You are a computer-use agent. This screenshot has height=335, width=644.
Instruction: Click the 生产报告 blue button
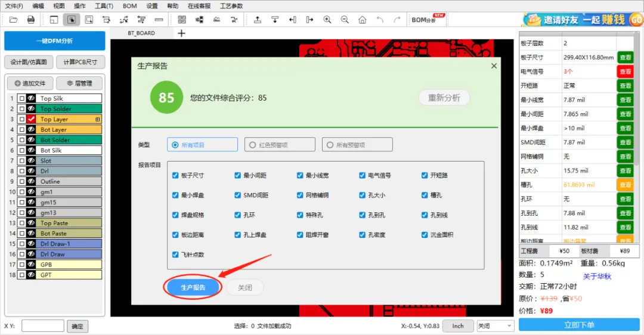point(193,287)
